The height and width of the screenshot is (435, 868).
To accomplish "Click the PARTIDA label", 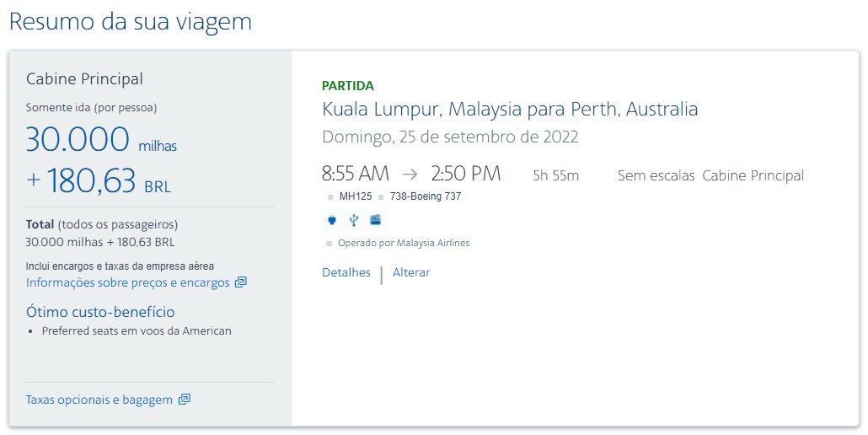I will click(348, 86).
